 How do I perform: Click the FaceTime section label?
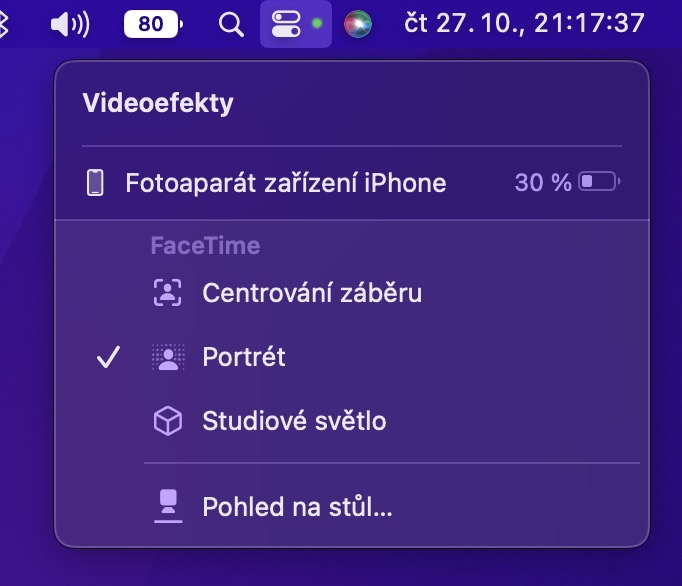[205, 245]
